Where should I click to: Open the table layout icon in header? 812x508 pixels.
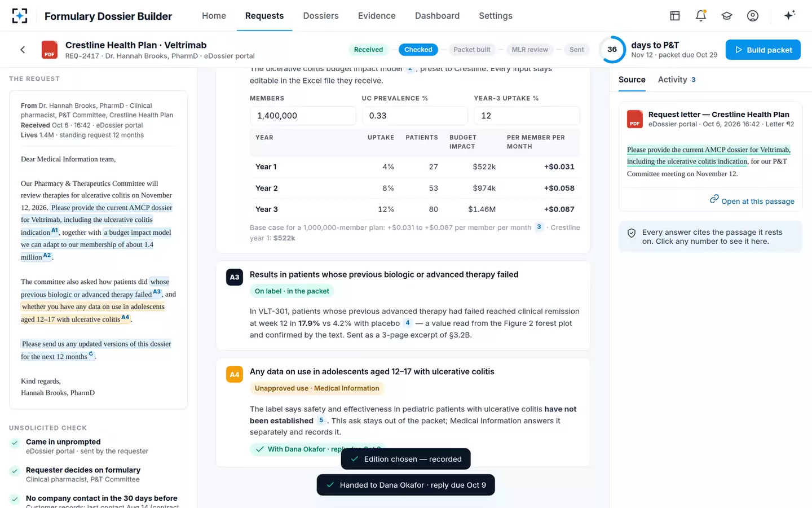[675, 16]
